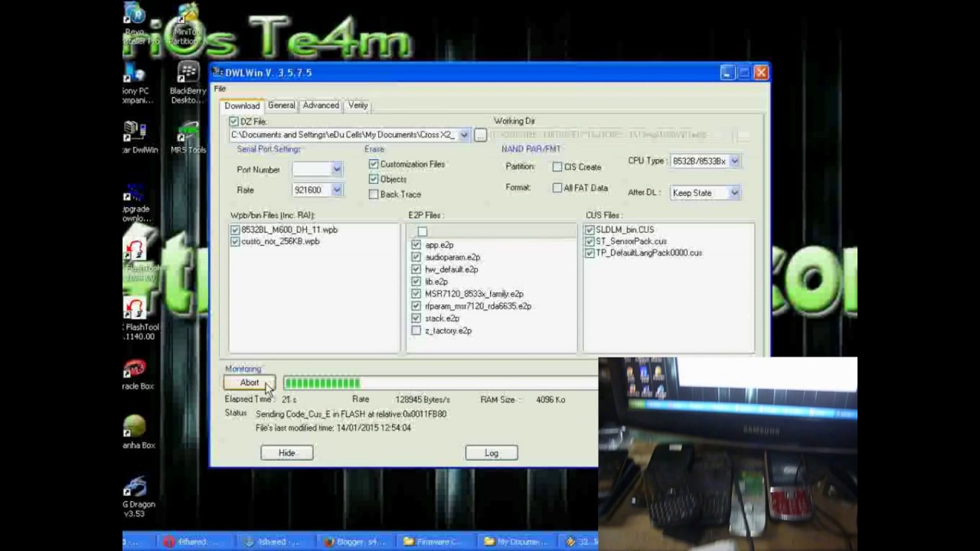This screenshot has height=551, width=980.
Task: Open the Rate 921600 dropdown
Action: pyautogui.click(x=336, y=190)
